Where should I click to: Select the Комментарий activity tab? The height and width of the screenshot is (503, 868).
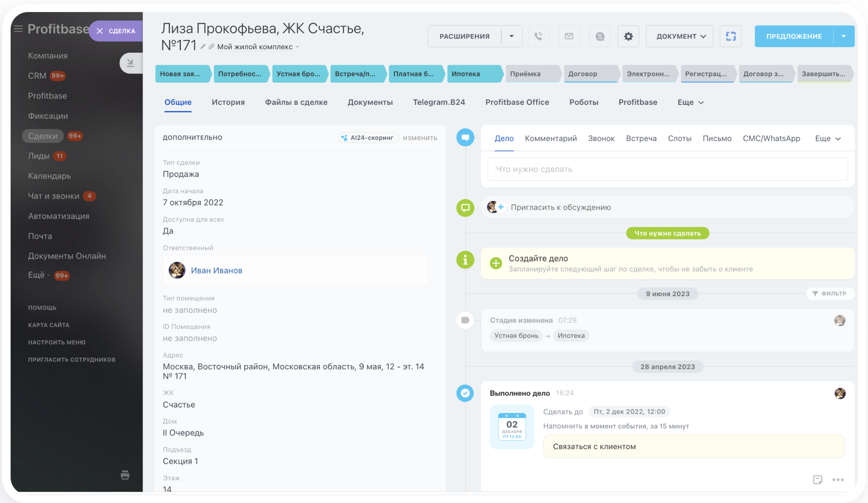coord(551,139)
